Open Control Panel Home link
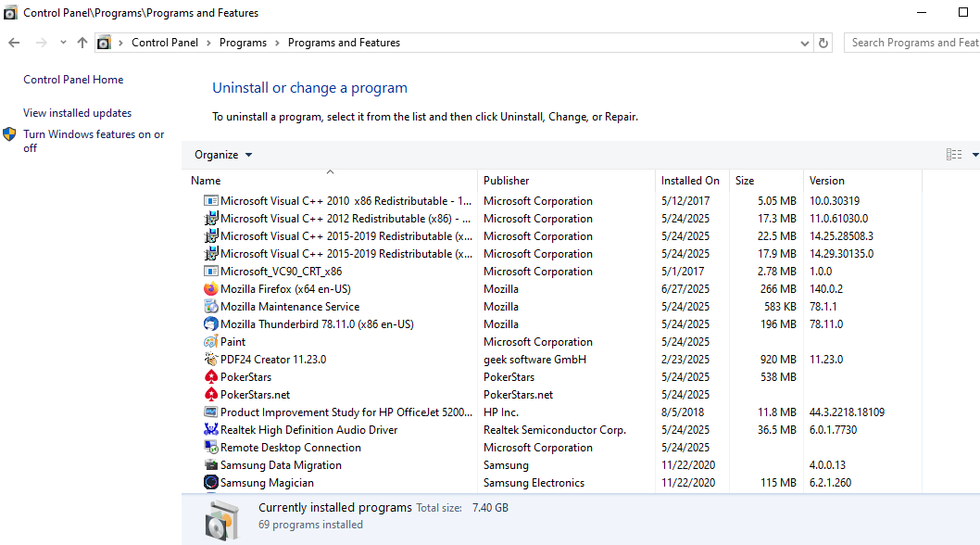Viewport: 980px width, 545px height. (73, 80)
